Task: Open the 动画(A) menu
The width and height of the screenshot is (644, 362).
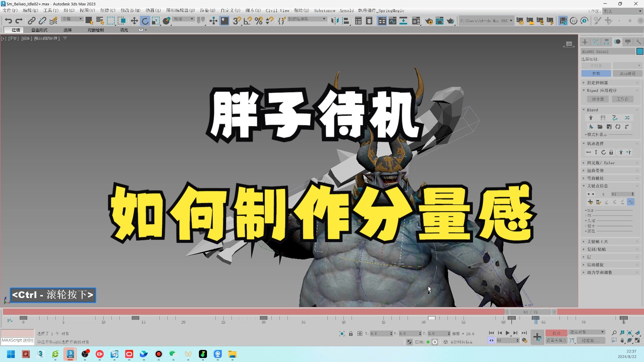Action: 153,10
